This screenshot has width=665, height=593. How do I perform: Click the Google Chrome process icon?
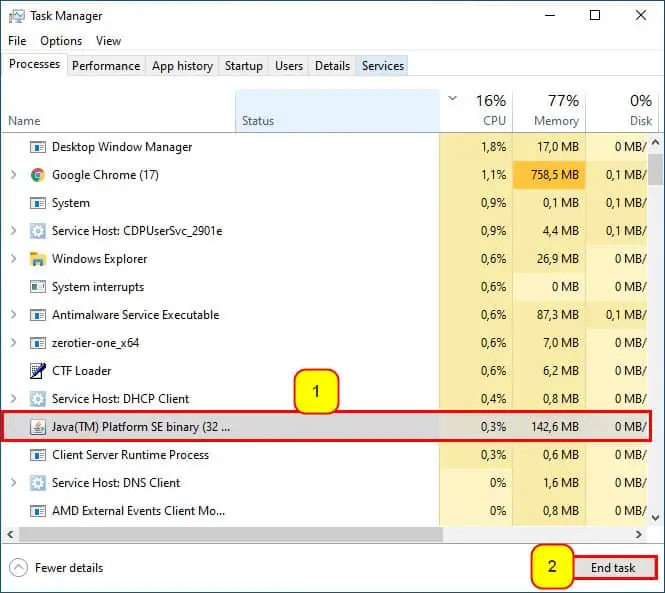[38, 175]
